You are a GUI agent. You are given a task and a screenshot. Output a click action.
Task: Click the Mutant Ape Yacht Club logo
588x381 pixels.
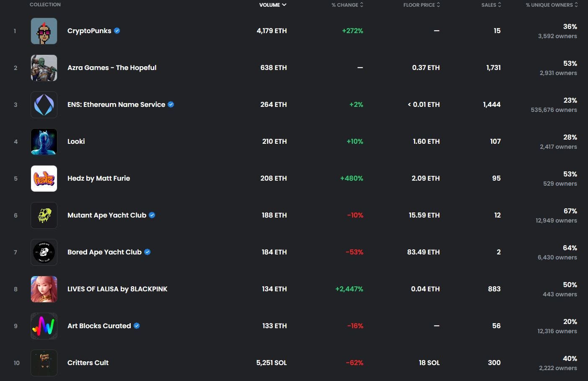click(x=44, y=215)
